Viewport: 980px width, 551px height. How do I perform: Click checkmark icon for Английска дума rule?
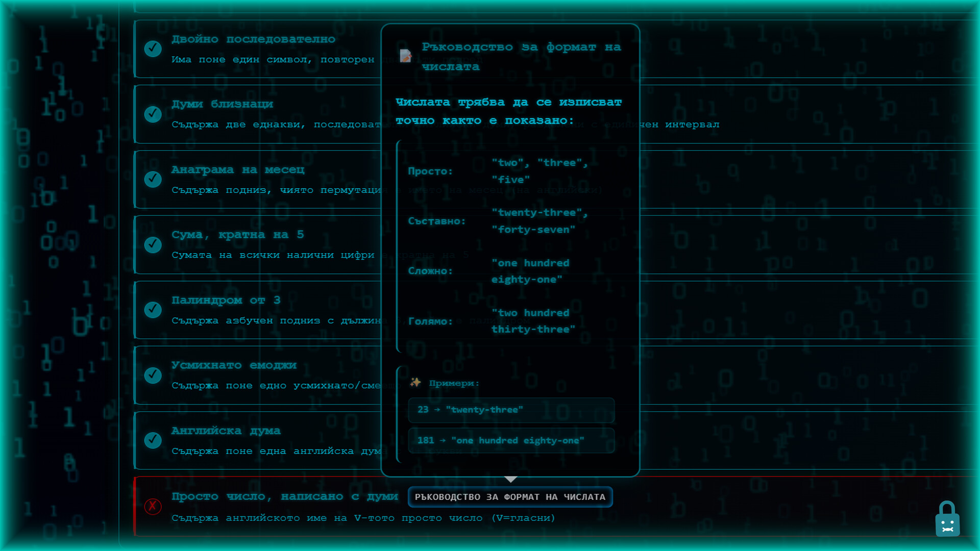coord(153,440)
